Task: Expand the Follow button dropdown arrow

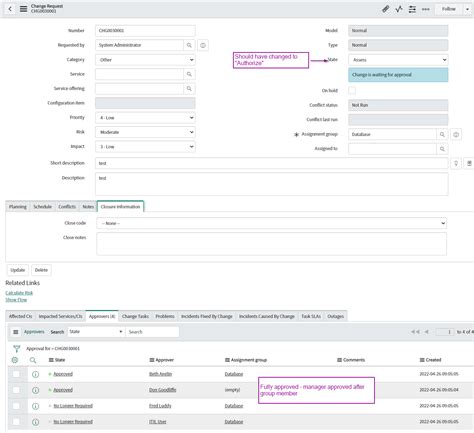Action: pyautogui.click(x=467, y=9)
